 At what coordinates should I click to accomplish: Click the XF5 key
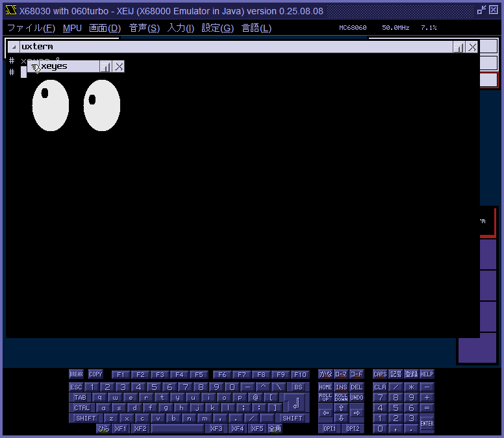pyautogui.click(x=257, y=428)
